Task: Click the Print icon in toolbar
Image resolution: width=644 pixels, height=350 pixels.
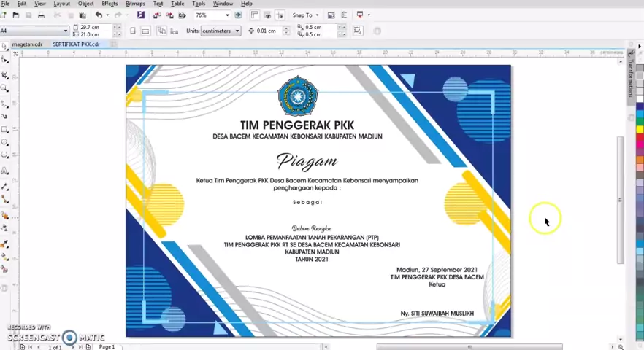Action: click(x=41, y=15)
